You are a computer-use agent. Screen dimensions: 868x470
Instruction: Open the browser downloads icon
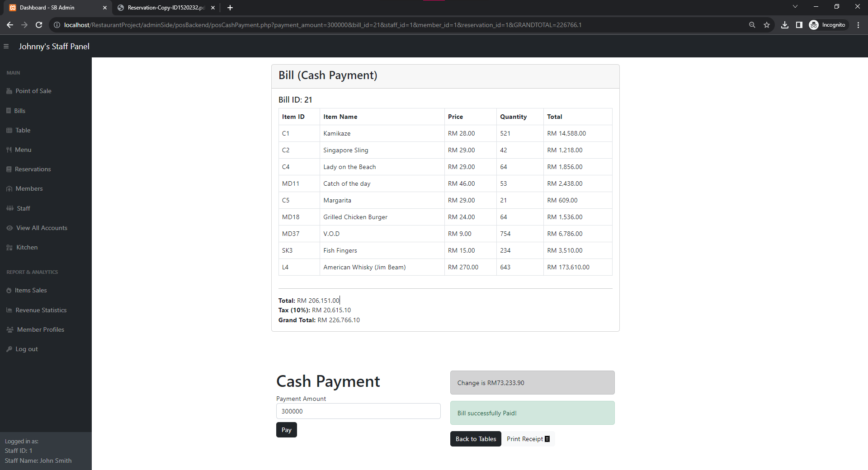(x=785, y=25)
